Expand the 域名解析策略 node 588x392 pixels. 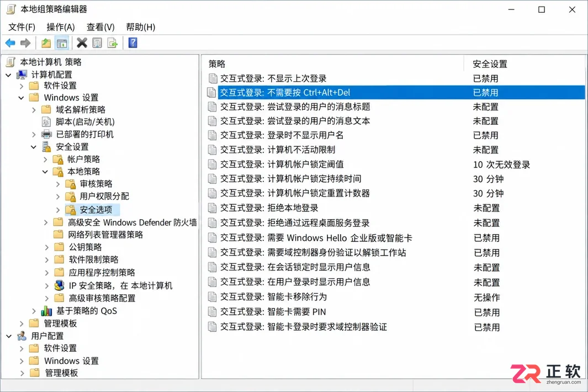[x=34, y=110]
